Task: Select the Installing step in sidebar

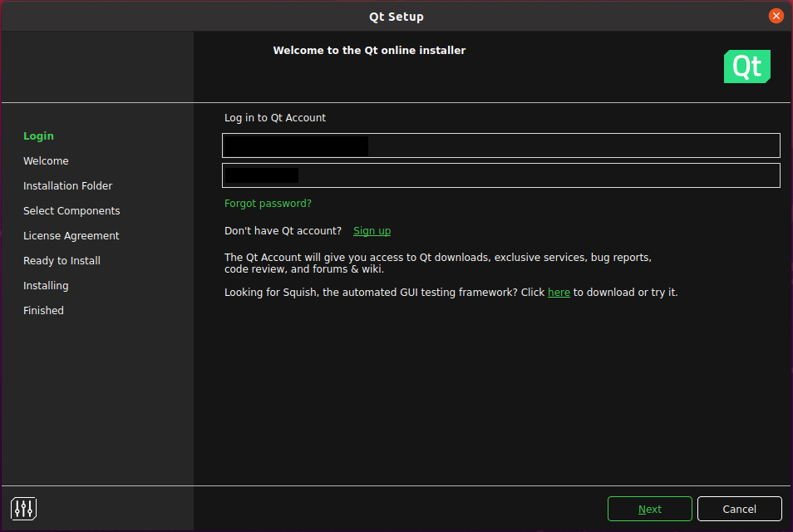Action: coord(46,286)
